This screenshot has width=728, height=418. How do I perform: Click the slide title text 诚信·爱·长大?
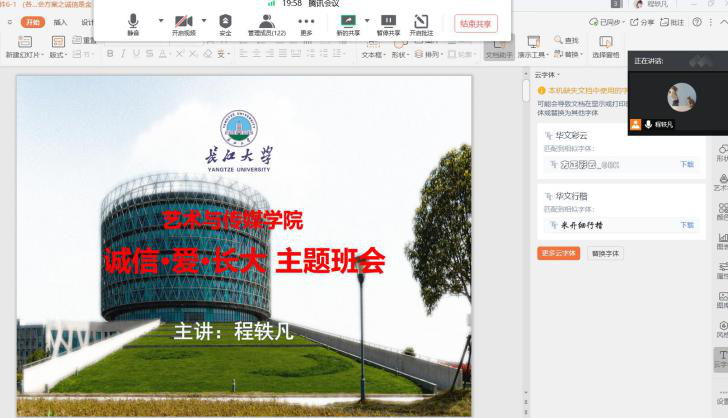[x=244, y=261]
